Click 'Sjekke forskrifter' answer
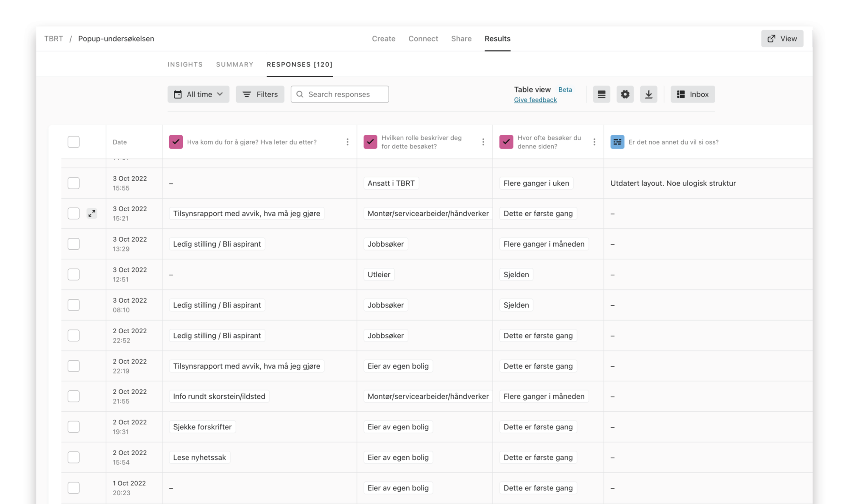Image resolution: width=848 pixels, height=504 pixels. [202, 427]
